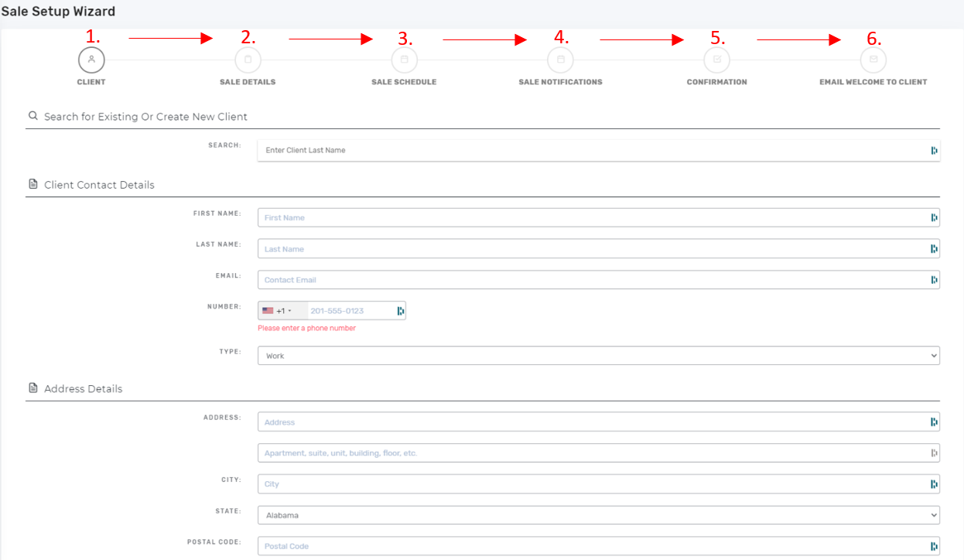Click the 'Search for Existing Or Create New Client' heading

tap(145, 116)
